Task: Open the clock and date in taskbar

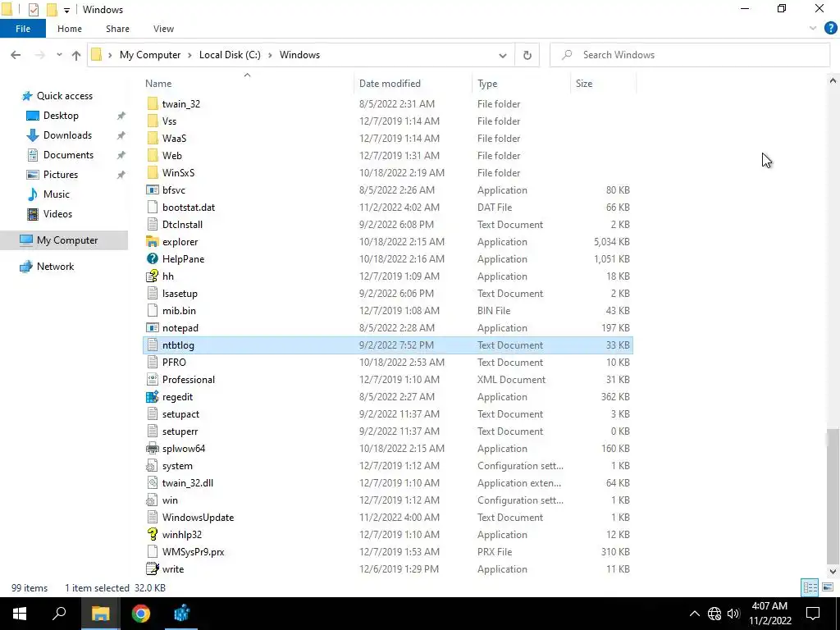Action: click(x=769, y=614)
